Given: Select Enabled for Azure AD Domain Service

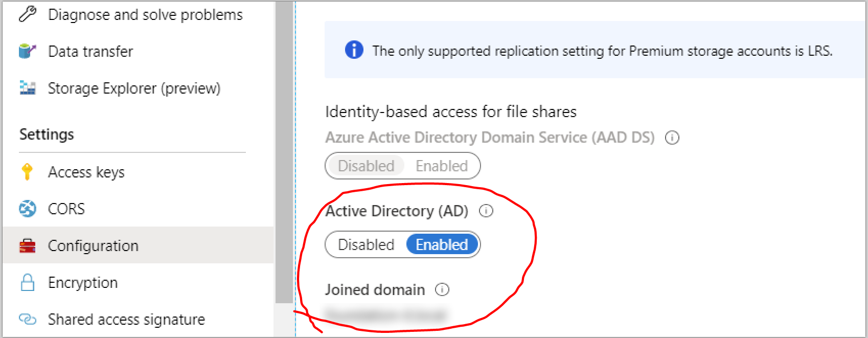Looking at the screenshot, I should pyautogui.click(x=442, y=166).
